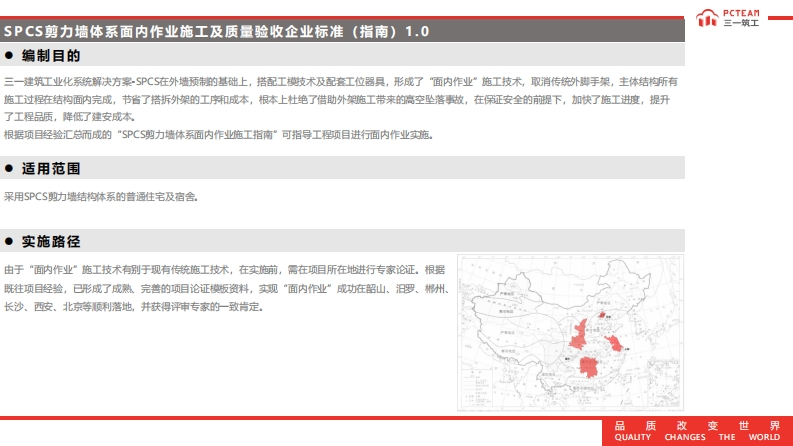Click the China map image

(x=570, y=333)
